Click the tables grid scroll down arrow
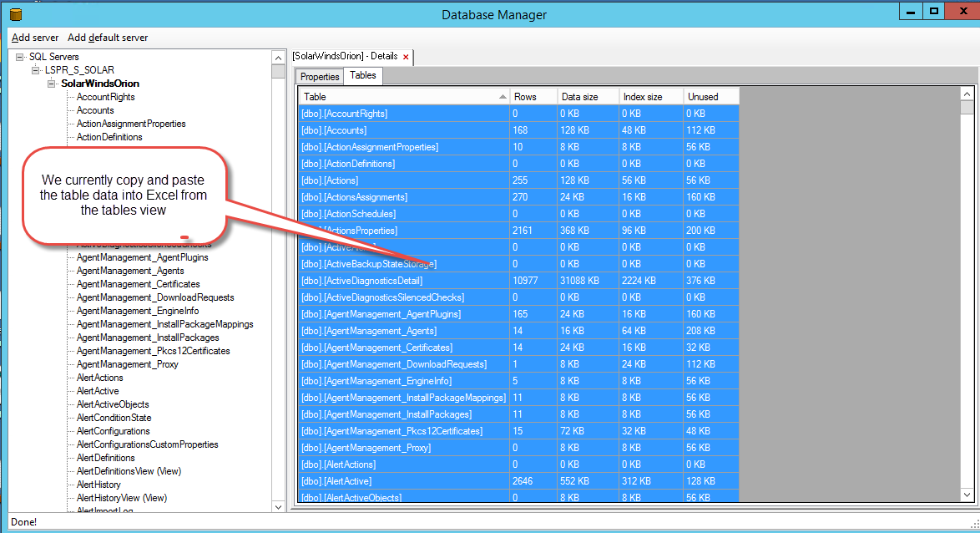 [967, 495]
